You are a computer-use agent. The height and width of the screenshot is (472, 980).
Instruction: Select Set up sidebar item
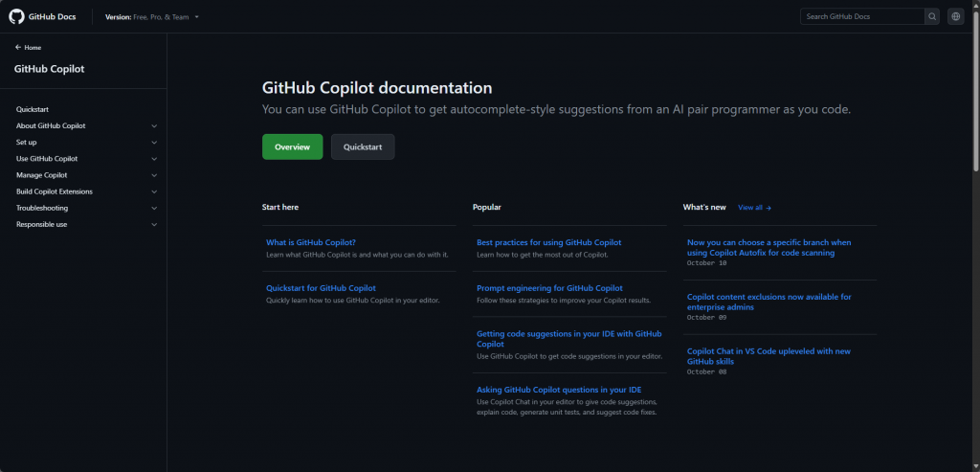(x=26, y=143)
